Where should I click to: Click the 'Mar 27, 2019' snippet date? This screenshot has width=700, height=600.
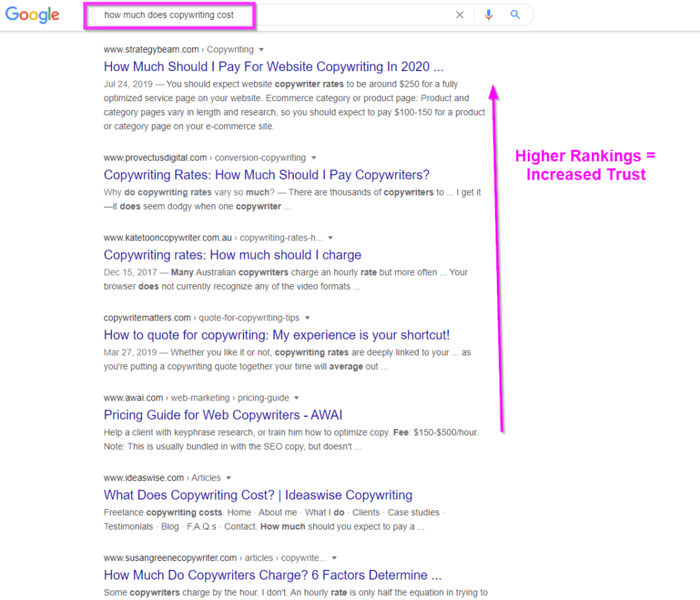(x=131, y=353)
